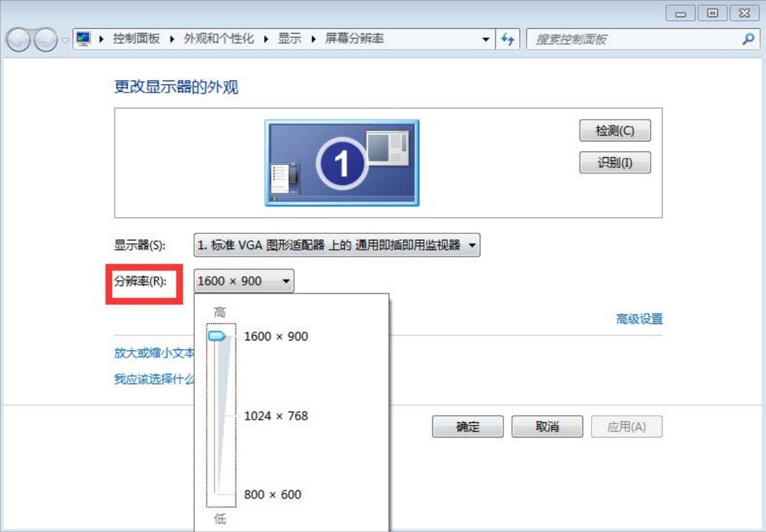Click the search magnifier icon
Image resolution: width=766 pixels, height=532 pixels.
pos(747,39)
